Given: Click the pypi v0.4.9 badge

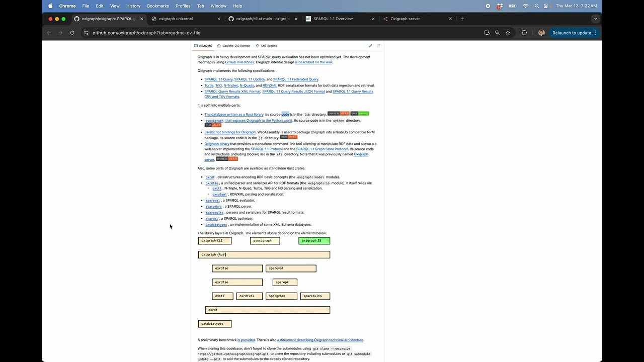Looking at the screenshot, I should pyautogui.click(x=213, y=125).
